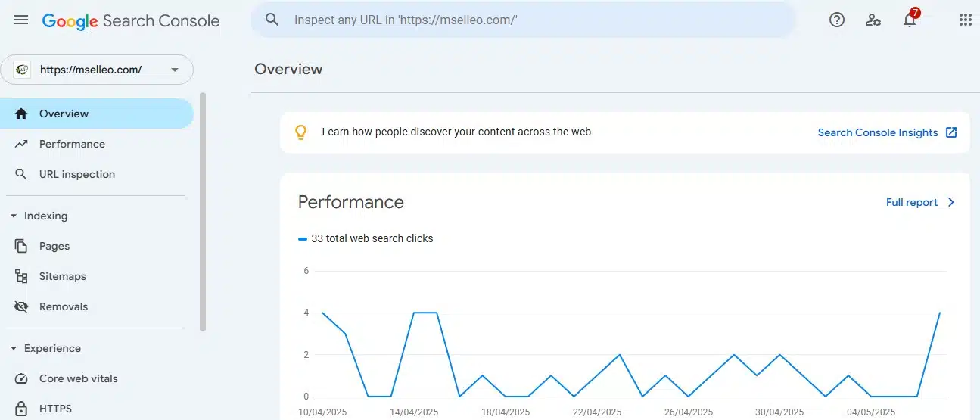980x420 pixels.
Task: Open the notifications bell
Action: pos(910,20)
